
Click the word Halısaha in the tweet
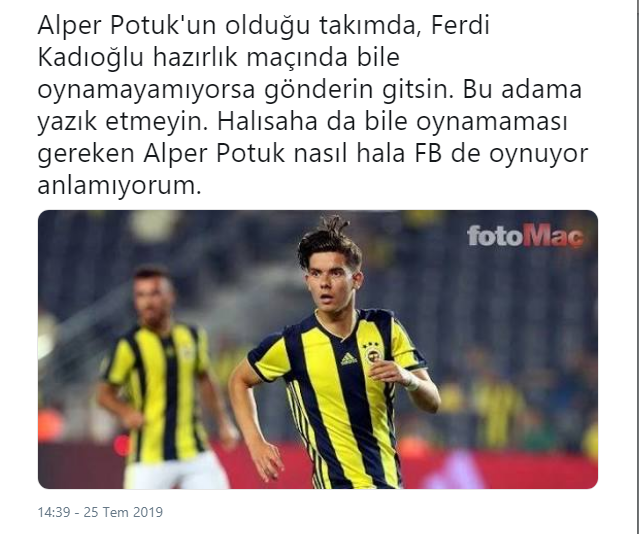pos(267,121)
